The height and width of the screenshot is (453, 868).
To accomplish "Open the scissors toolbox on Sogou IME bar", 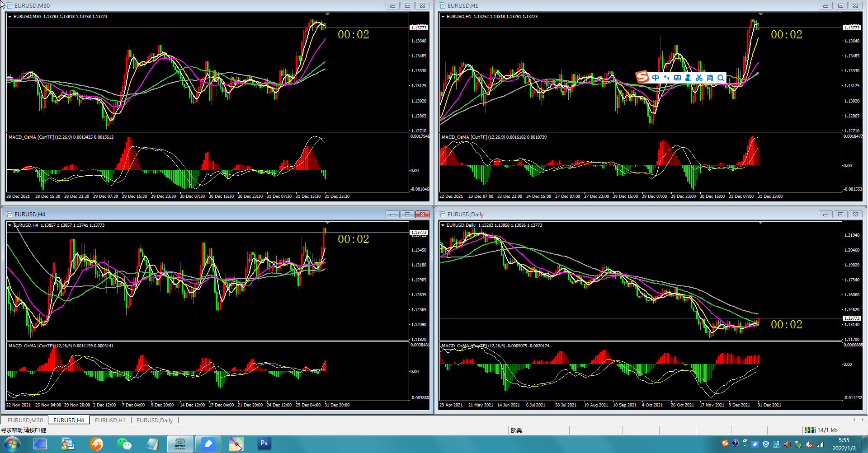I will pos(699,78).
